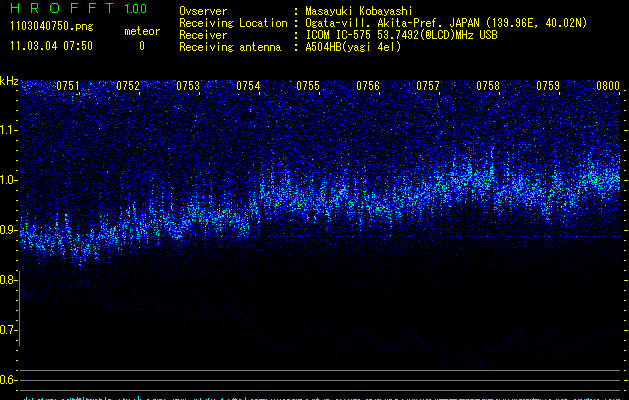The image size is (629, 400).
Task: Click the meteor label
Action: pyautogui.click(x=141, y=31)
